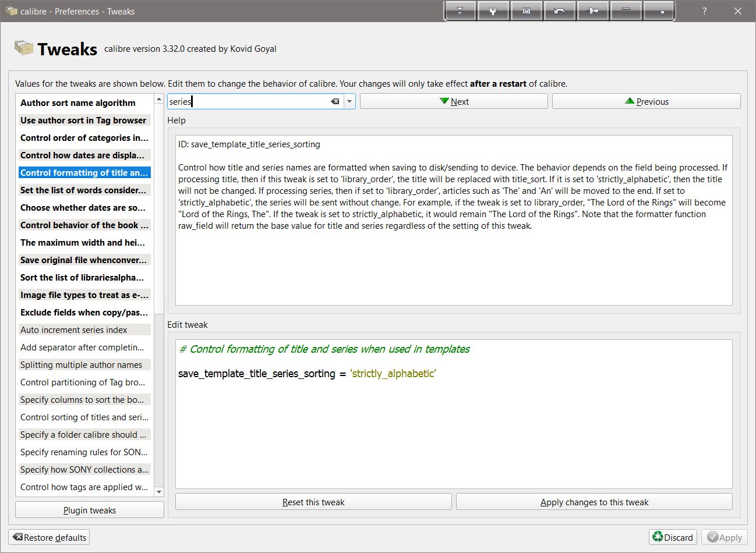Select 'Choose whether dates are so...' tweak
The image size is (756, 553).
pyautogui.click(x=85, y=208)
